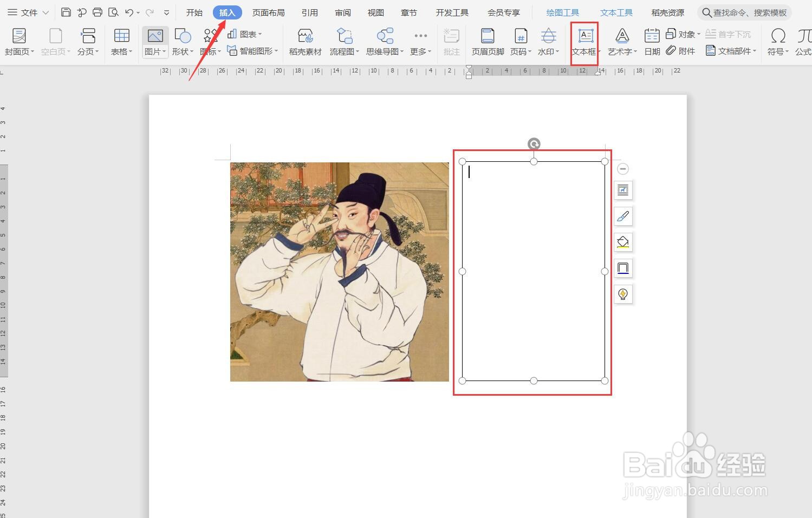Click the shape fill bucket icon beside text box

[623, 242]
